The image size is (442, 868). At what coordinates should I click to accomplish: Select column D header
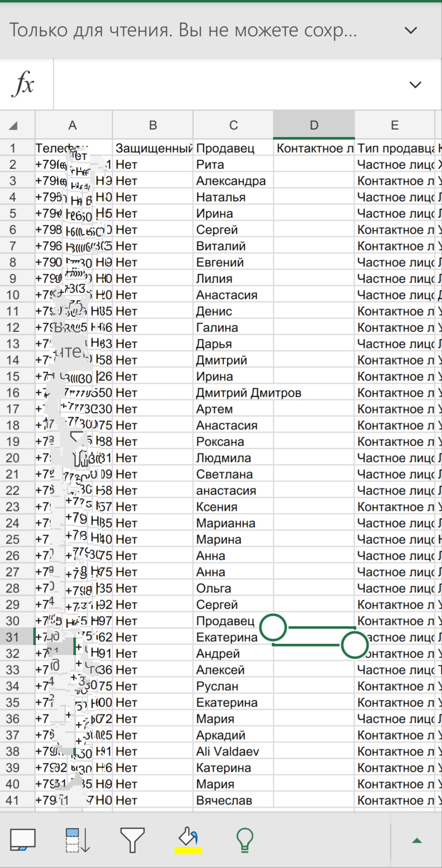pyautogui.click(x=314, y=125)
